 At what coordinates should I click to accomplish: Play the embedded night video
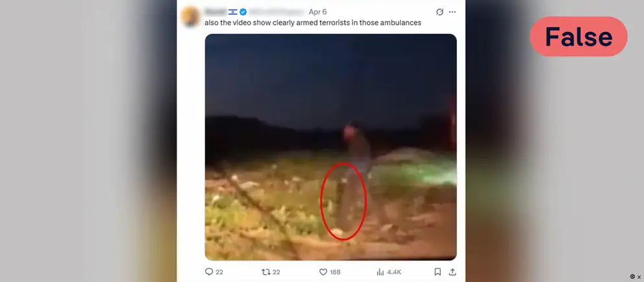point(330,147)
